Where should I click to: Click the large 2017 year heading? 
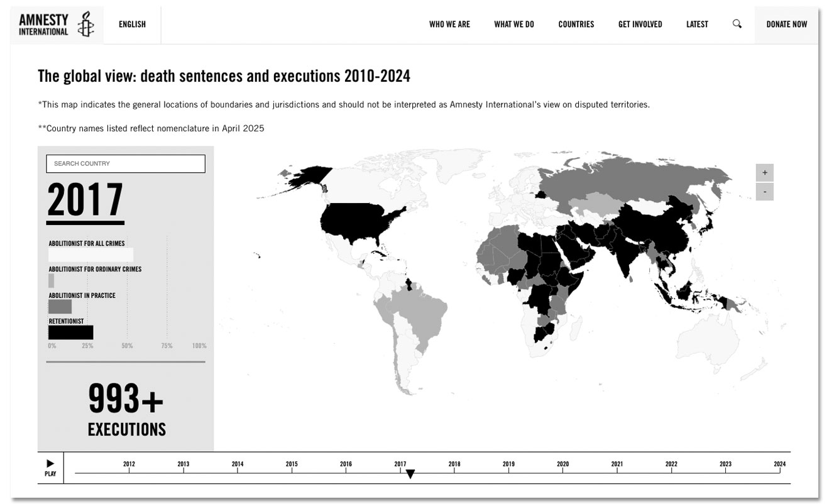tap(85, 200)
